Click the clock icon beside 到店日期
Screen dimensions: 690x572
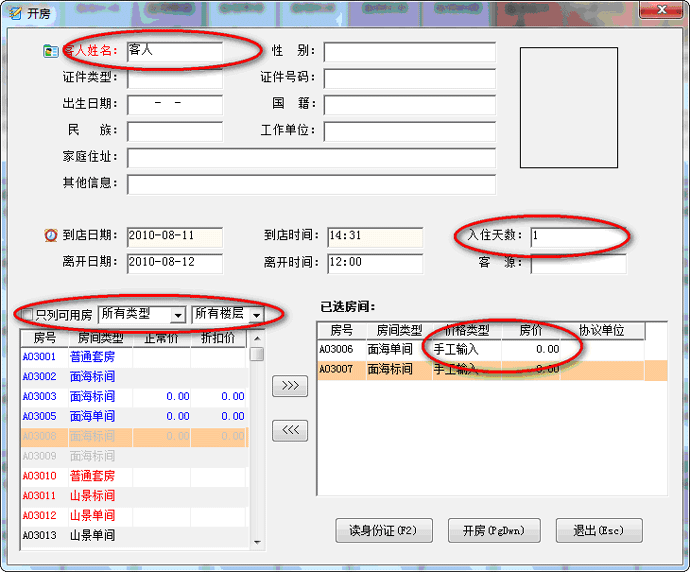tap(51, 235)
